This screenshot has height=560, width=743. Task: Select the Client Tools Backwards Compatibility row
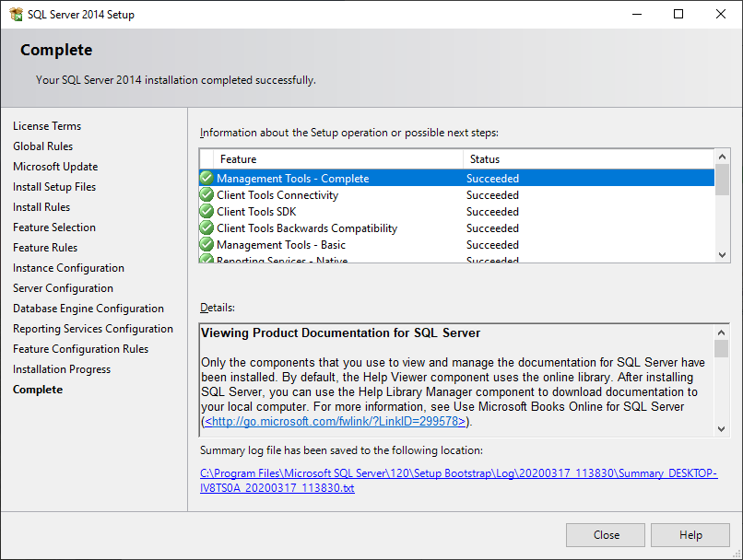[457, 227]
